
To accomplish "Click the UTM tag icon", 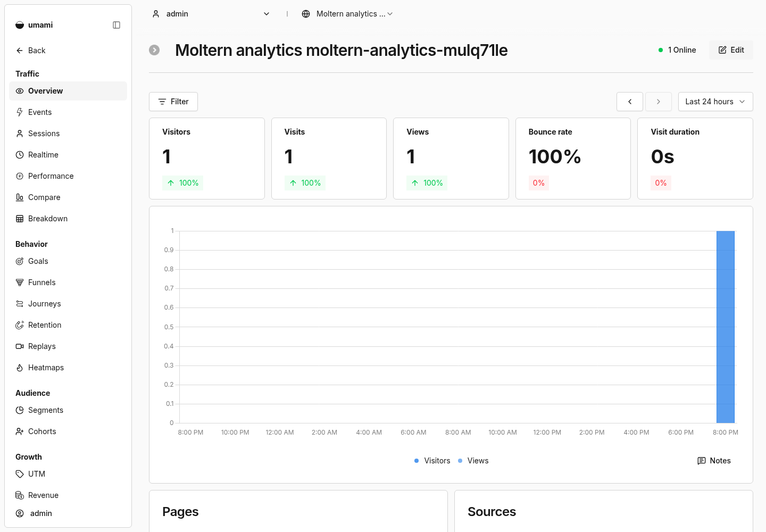I will pyautogui.click(x=20, y=474).
